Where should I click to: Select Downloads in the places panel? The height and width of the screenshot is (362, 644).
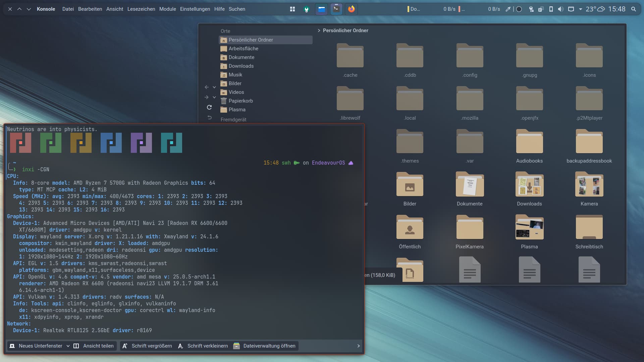266,66
